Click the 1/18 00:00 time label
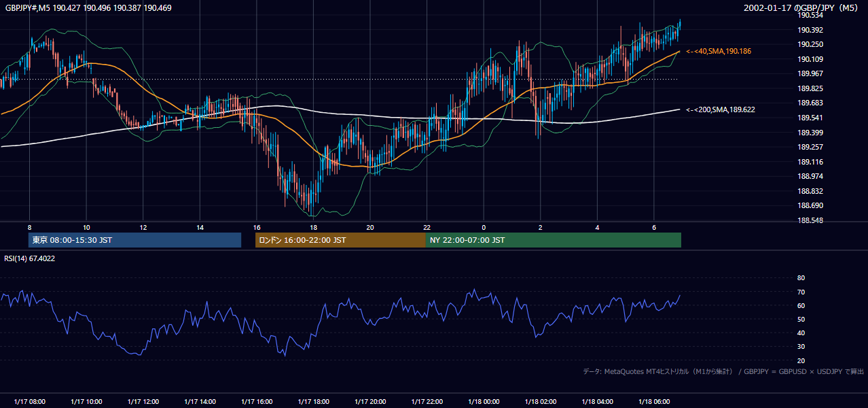868x408 pixels. coord(484,402)
